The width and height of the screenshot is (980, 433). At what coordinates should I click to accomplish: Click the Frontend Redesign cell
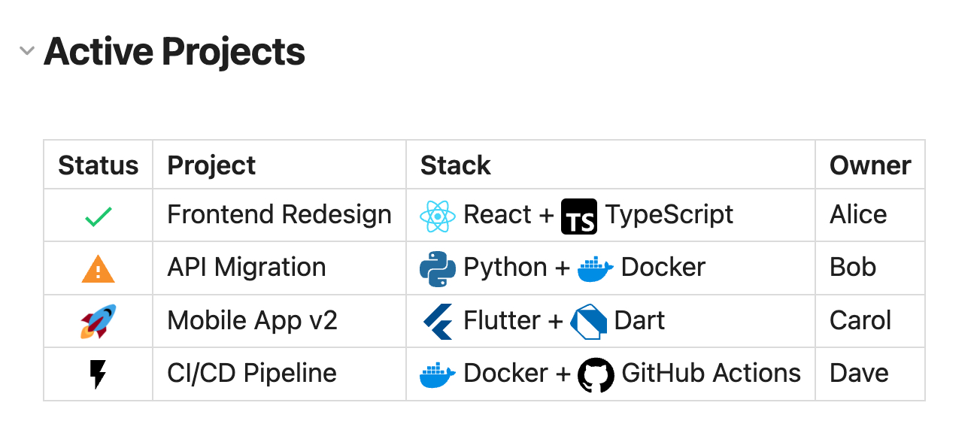point(279,215)
